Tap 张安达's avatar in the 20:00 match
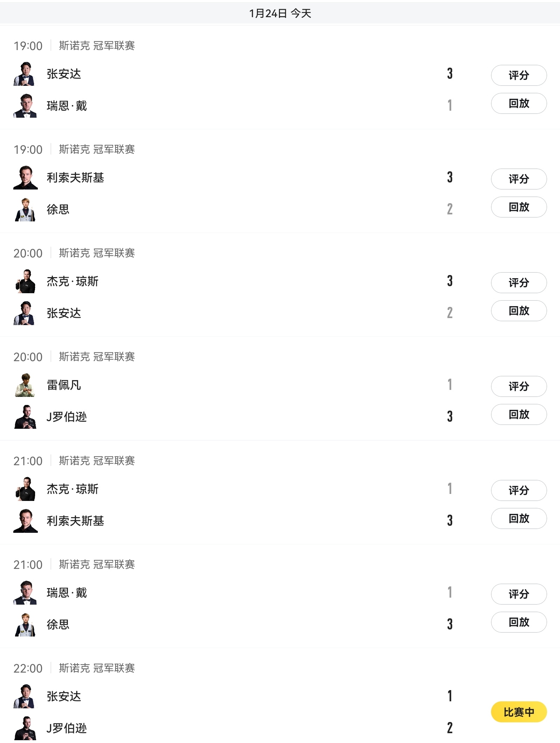Screen dimensions: 560x743 pyautogui.click(x=25, y=313)
